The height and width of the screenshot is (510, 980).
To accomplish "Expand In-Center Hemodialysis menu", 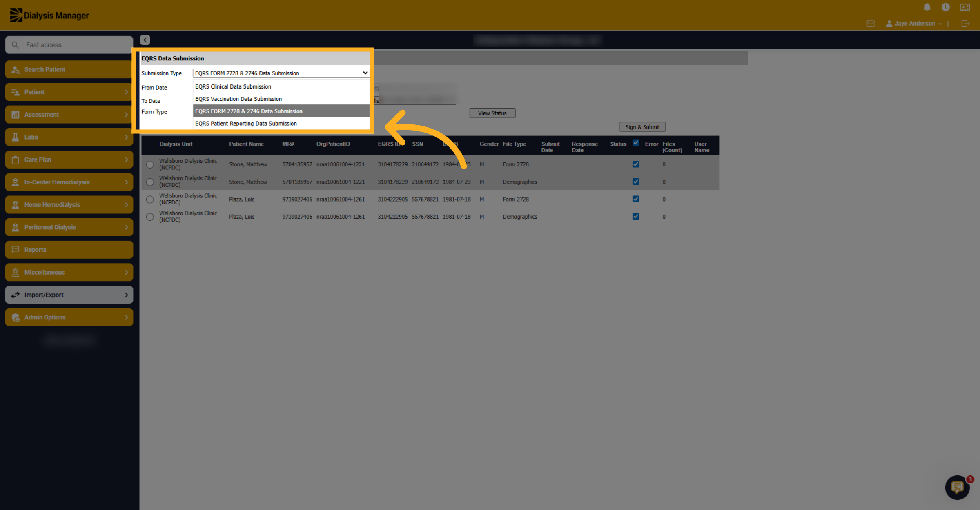I will (x=69, y=182).
